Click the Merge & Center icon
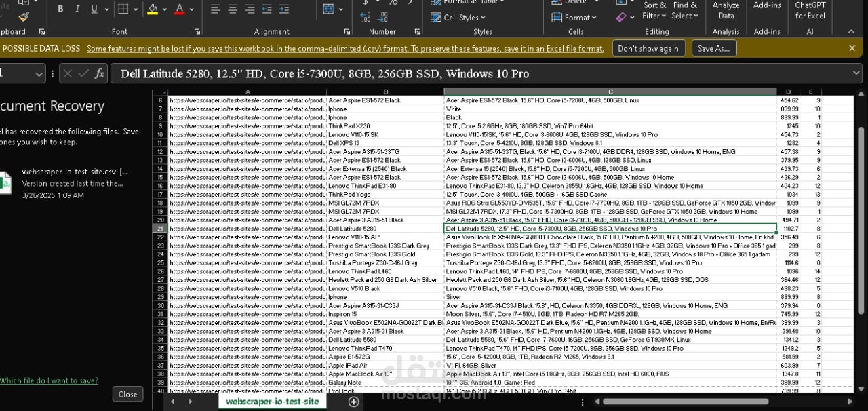 coord(329,9)
